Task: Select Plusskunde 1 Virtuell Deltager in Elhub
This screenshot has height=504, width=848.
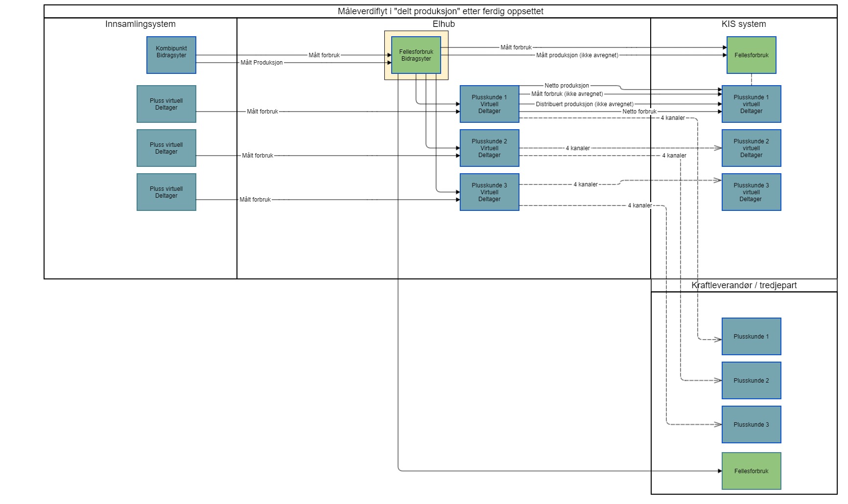Action: coord(489,104)
